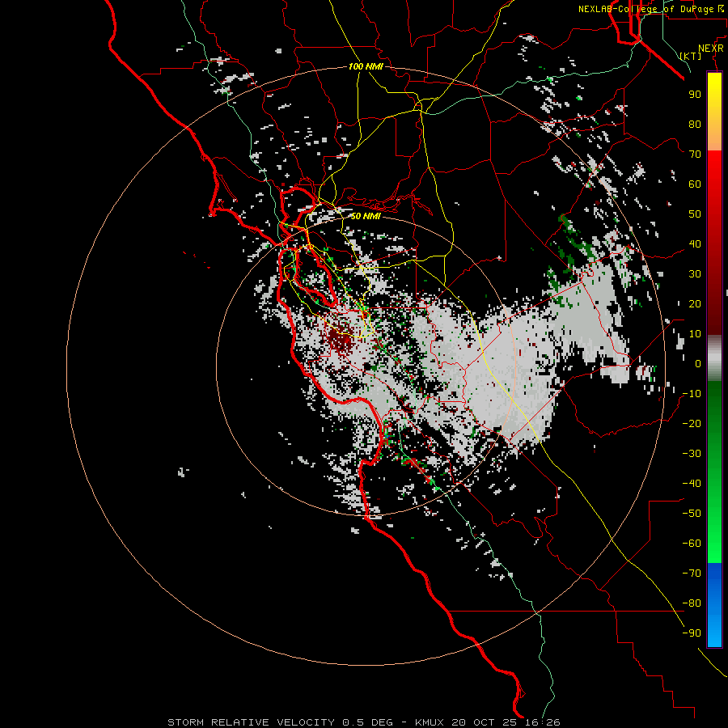This screenshot has height=728, width=728.
Task: Select the 20 value on the velocity scale
Action: (x=695, y=304)
